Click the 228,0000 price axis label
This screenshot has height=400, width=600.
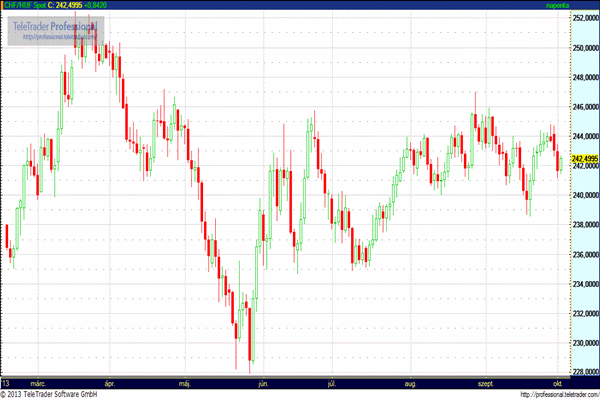tap(584, 373)
